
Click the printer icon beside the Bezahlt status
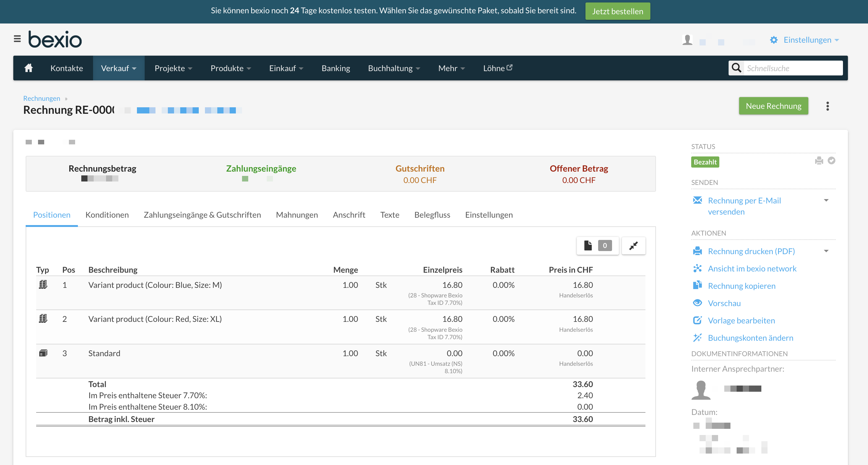click(x=819, y=161)
